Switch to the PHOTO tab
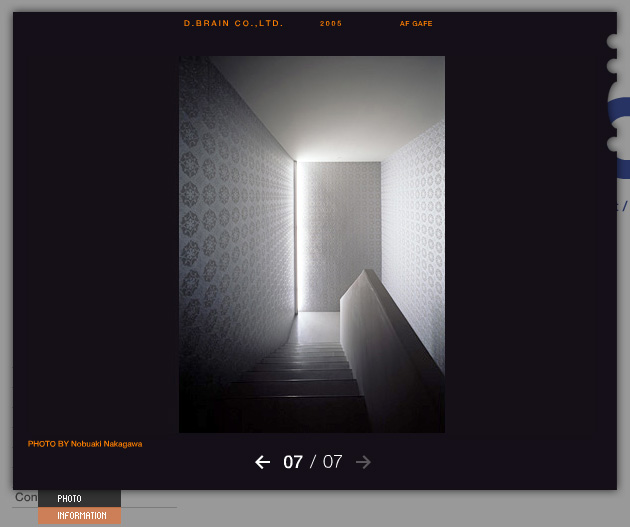 pyautogui.click(x=80, y=498)
